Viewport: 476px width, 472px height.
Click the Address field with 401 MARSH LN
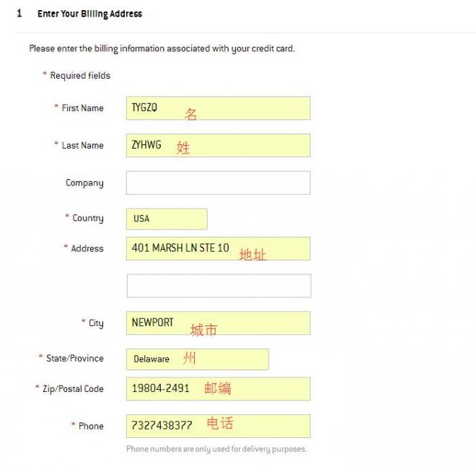tap(219, 249)
